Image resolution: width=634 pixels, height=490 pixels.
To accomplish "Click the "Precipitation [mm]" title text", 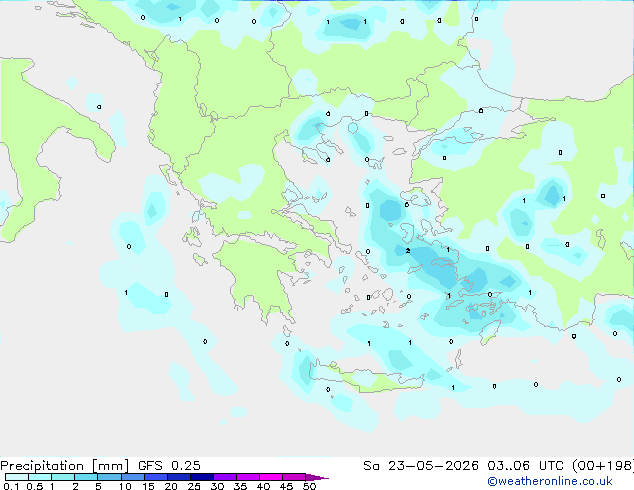I will (64, 466).
